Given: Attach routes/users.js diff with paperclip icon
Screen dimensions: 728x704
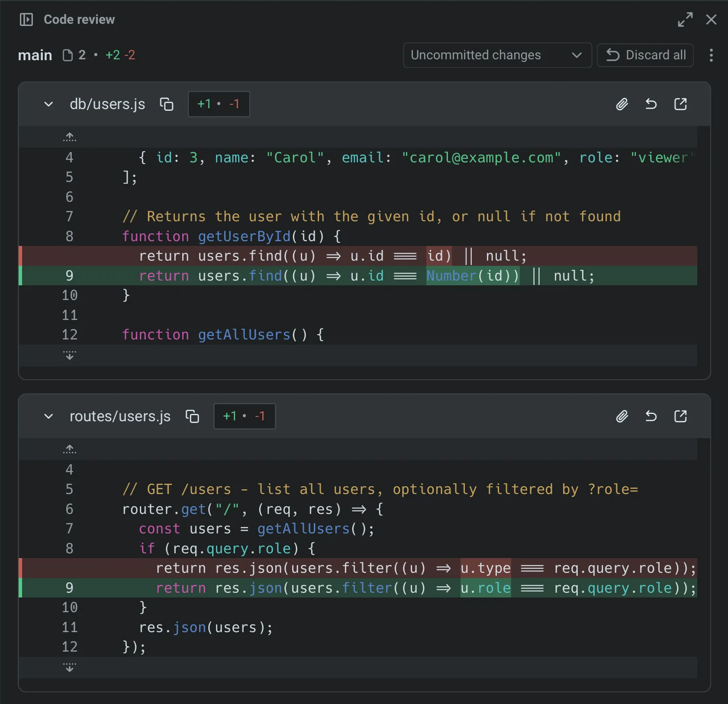Looking at the screenshot, I should (622, 416).
